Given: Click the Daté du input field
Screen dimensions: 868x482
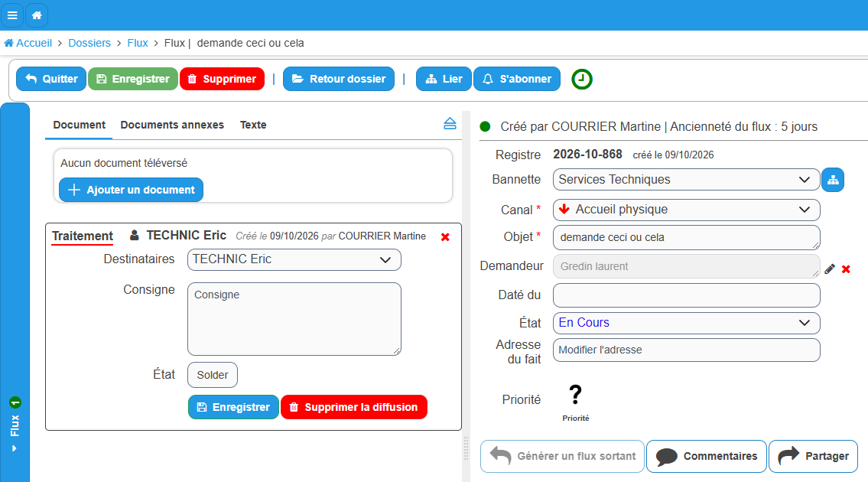Looking at the screenshot, I should coord(686,295).
